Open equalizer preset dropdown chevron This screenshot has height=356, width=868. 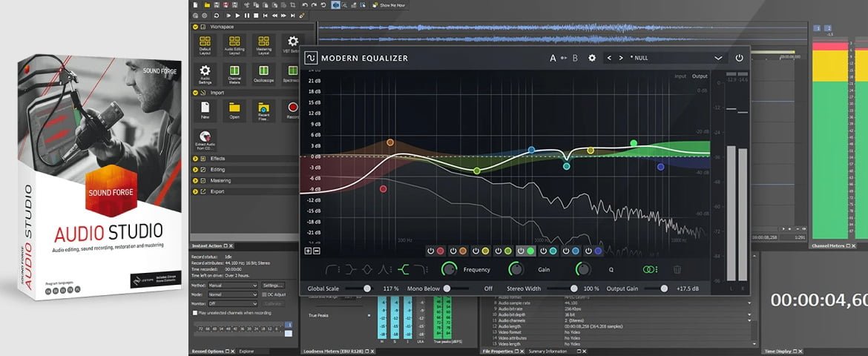(x=718, y=58)
